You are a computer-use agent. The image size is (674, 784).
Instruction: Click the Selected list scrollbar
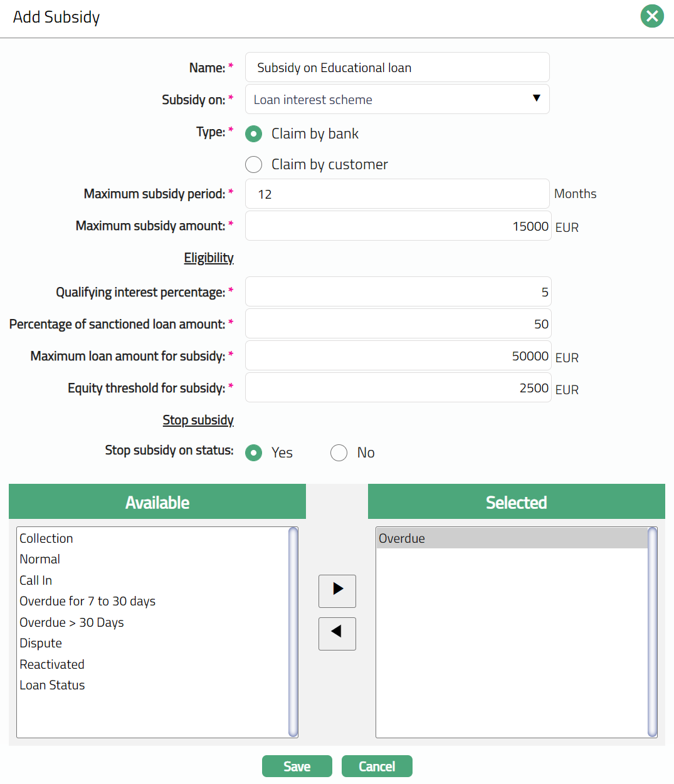[652, 632]
